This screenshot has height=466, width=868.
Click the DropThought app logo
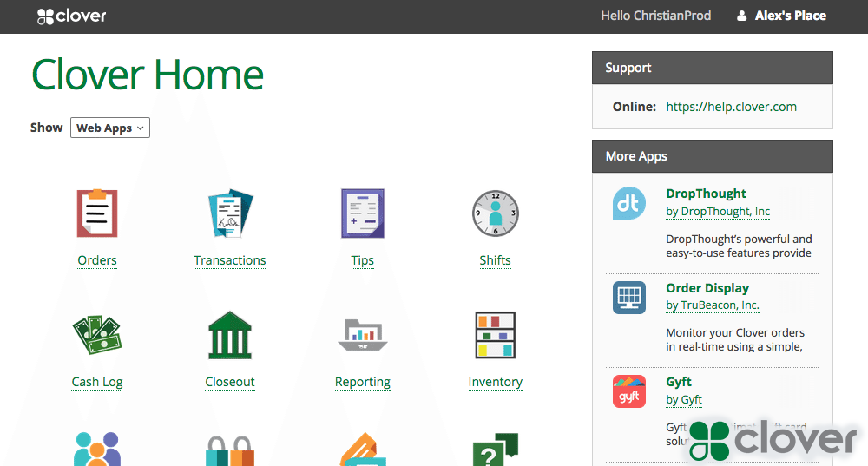click(629, 203)
